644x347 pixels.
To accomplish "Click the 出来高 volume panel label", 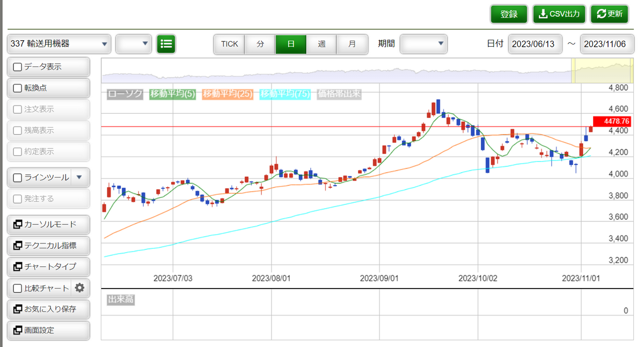I will [121, 299].
